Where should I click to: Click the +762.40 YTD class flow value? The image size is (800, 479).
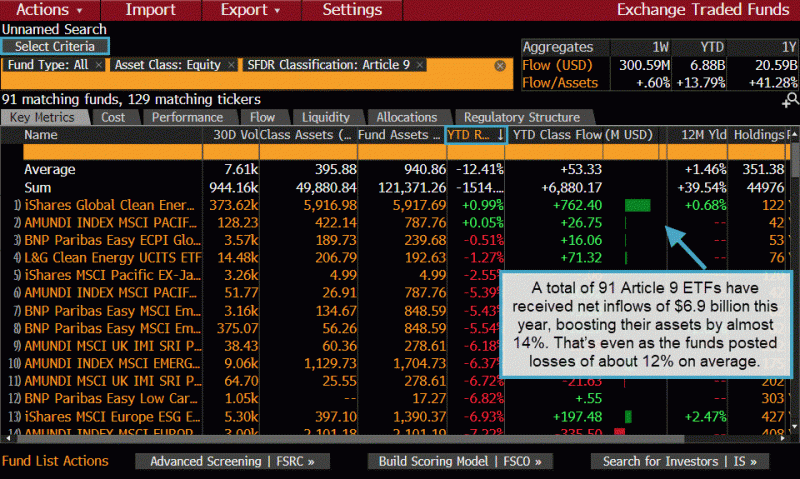point(577,205)
